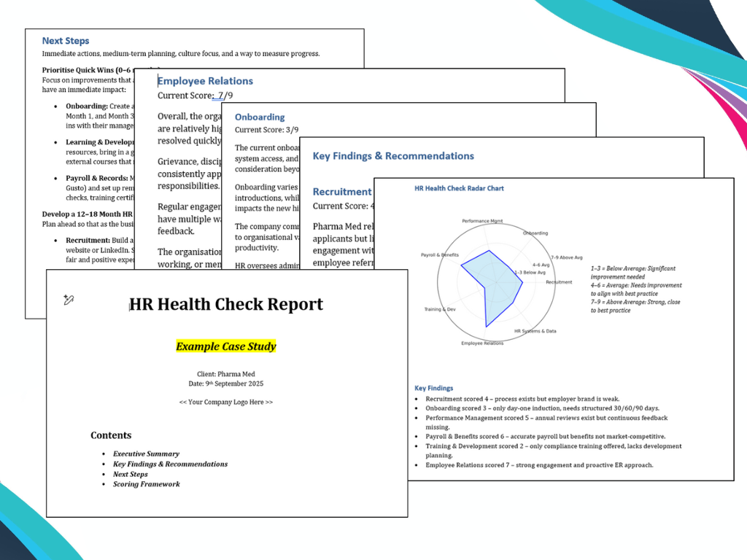Screen dimensions: 747x560
Task: Click 'Onboarding' radar axis label
Action: [535, 233]
